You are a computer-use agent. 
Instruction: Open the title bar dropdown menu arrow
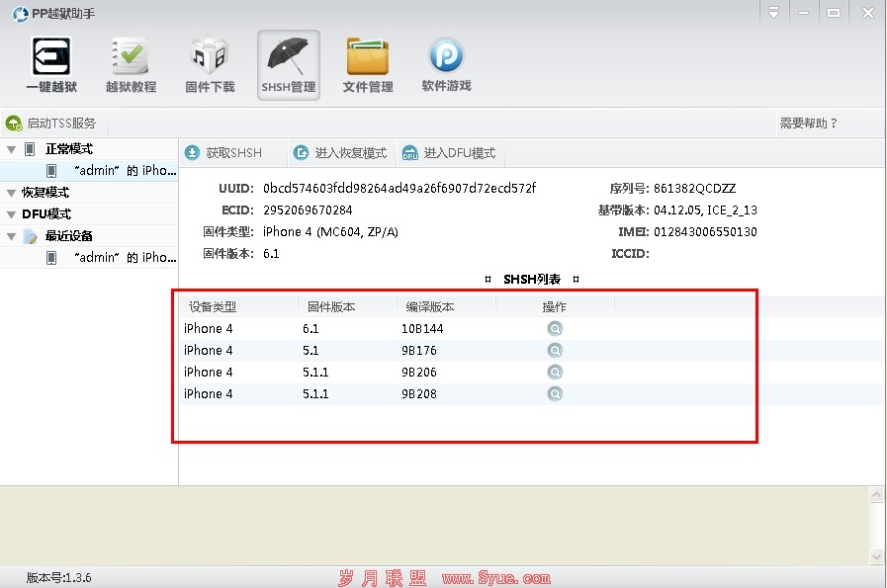(x=774, y=13)
